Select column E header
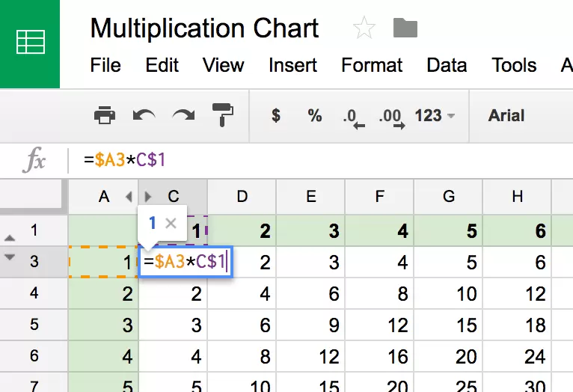This screenshot has height=392, width=573. [x=310, y=197]
